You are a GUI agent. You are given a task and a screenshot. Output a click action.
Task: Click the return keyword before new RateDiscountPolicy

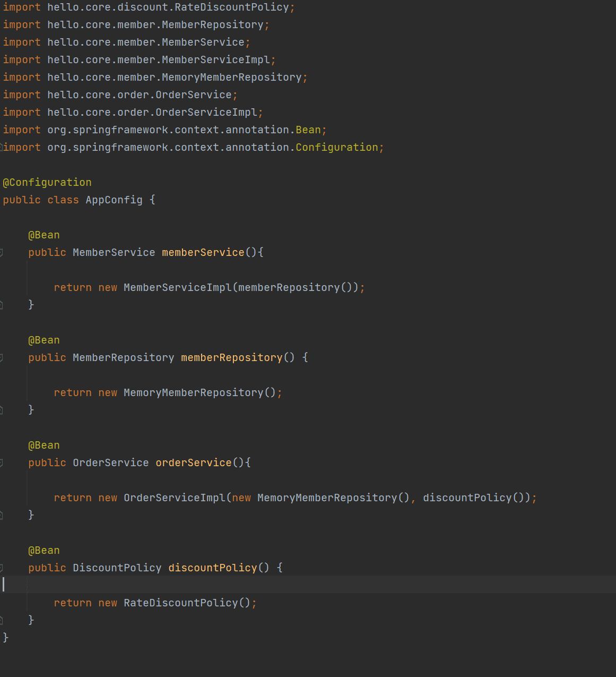(x=73, y=603)
